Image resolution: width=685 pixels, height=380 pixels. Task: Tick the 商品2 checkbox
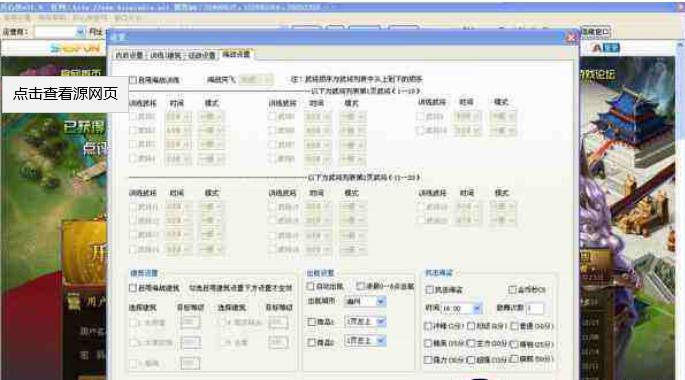tap(312, 342)
